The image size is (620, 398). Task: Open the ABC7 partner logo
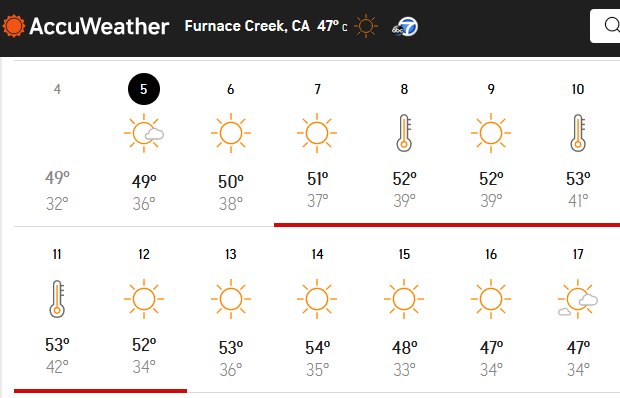[x=405, y=27]
